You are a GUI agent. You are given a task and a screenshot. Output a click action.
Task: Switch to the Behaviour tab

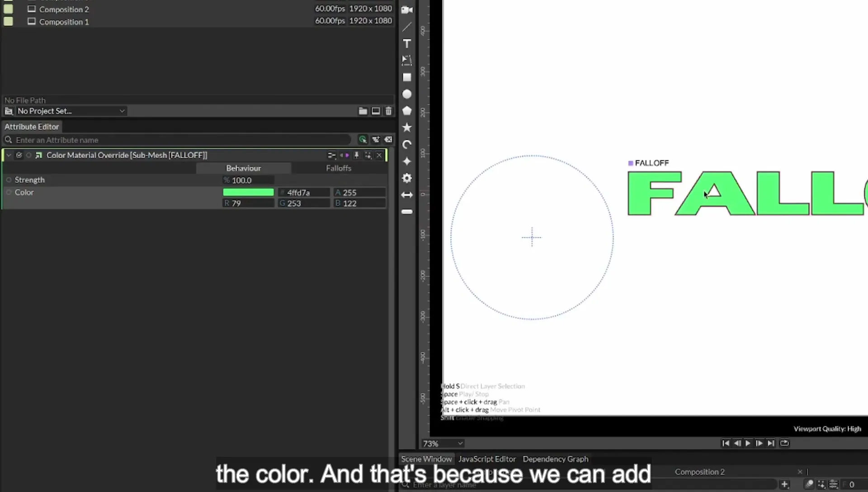click(243, 168)
